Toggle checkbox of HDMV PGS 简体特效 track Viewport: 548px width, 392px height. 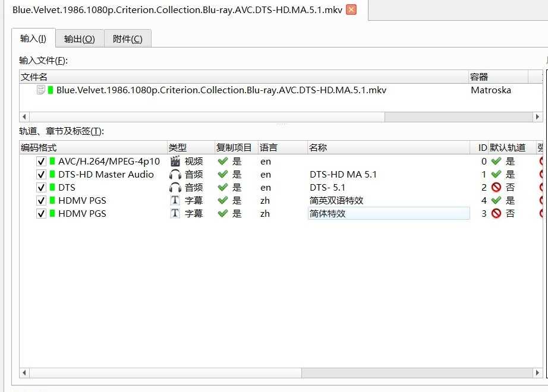41,213
